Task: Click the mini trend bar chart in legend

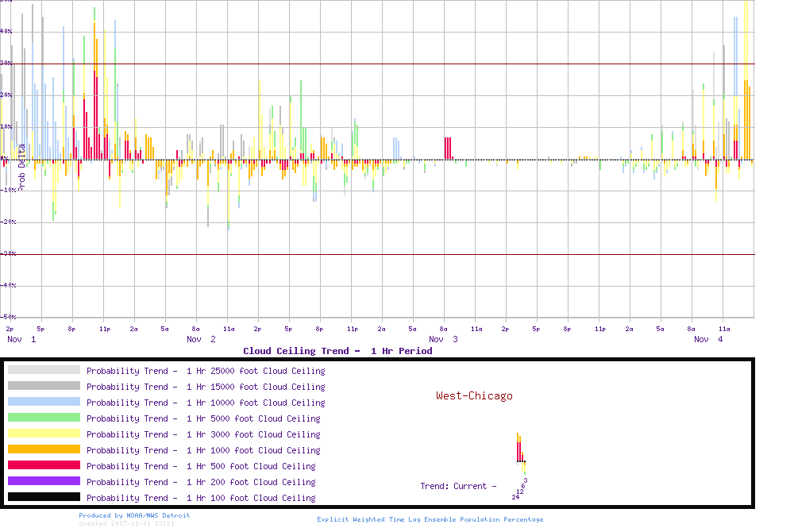Action: click(x=521, y=451)
